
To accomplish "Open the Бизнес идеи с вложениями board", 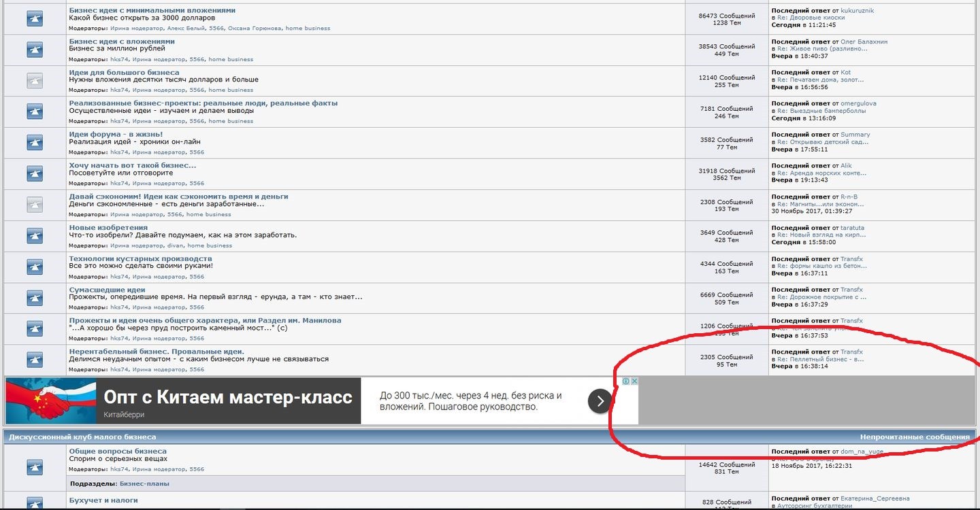I will tap(122, 41).
